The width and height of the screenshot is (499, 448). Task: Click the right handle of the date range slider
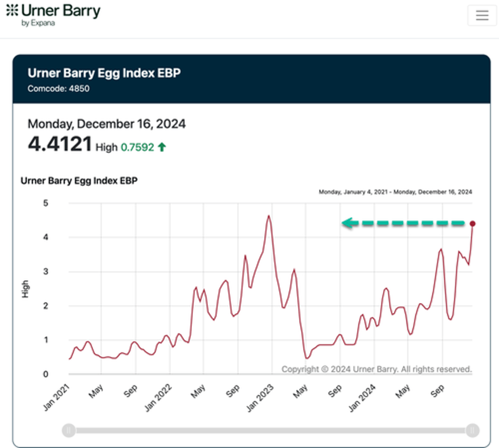[473, 430]
